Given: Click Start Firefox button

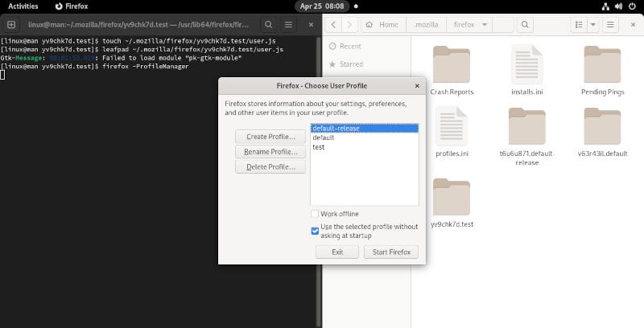Looking at the screenshot, I should (391, 252).
